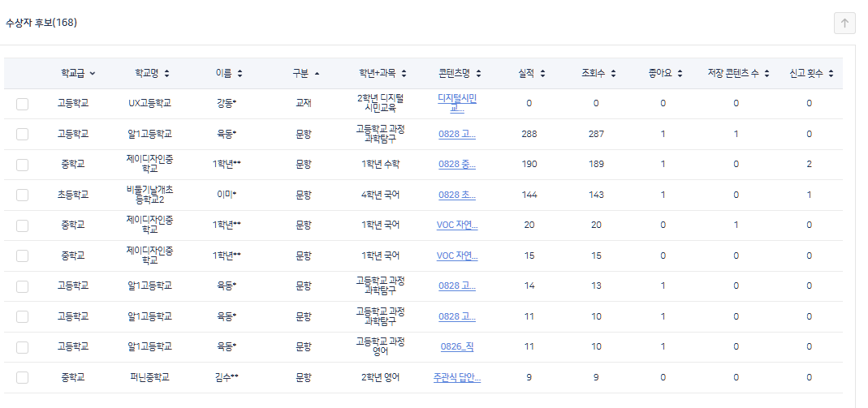This screenshot has width=868, height=408.
Task: Open the 0828 초... content link
Action: (x=457, y=195)
